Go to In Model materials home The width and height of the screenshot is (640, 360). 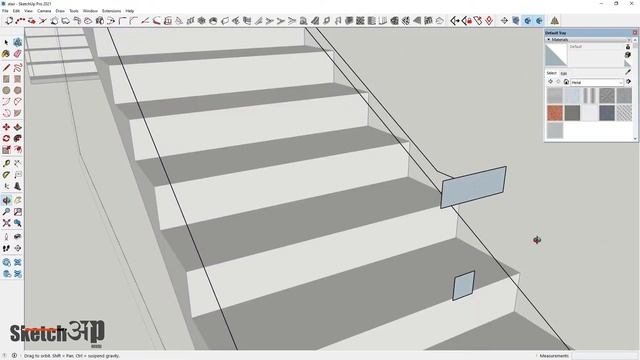566,82
